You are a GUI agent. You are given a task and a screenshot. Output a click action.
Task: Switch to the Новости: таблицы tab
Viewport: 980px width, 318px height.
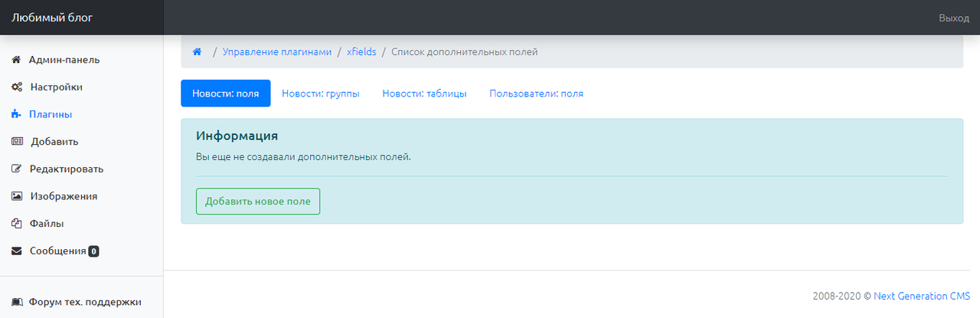coord(425,93)
